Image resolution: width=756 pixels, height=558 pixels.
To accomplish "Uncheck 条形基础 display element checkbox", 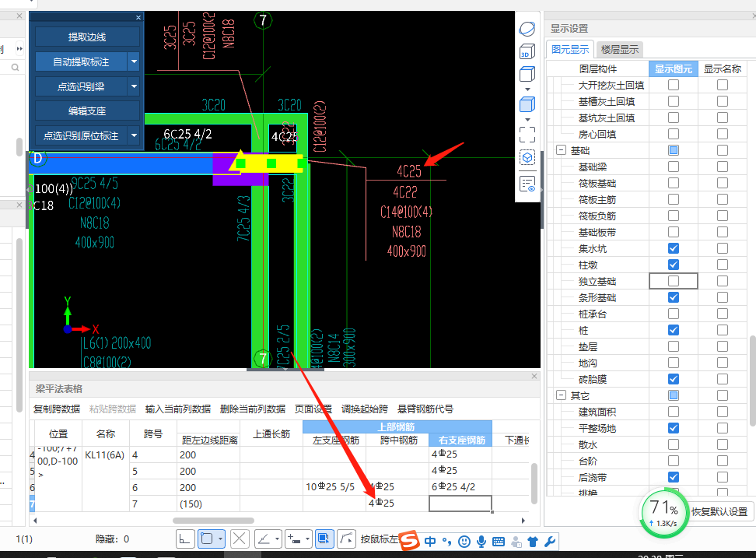I will [x=674, y=297].
